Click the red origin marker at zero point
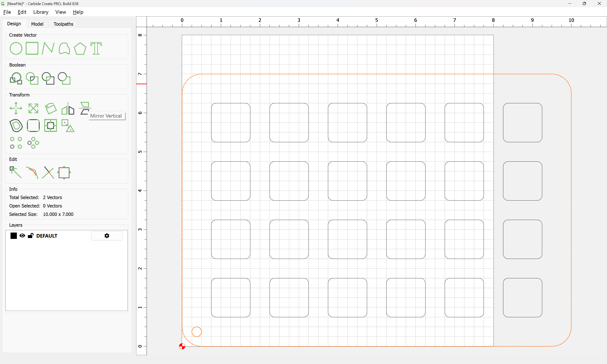The width and height of the screenshot is (607, 364). [x=182, y=346]
